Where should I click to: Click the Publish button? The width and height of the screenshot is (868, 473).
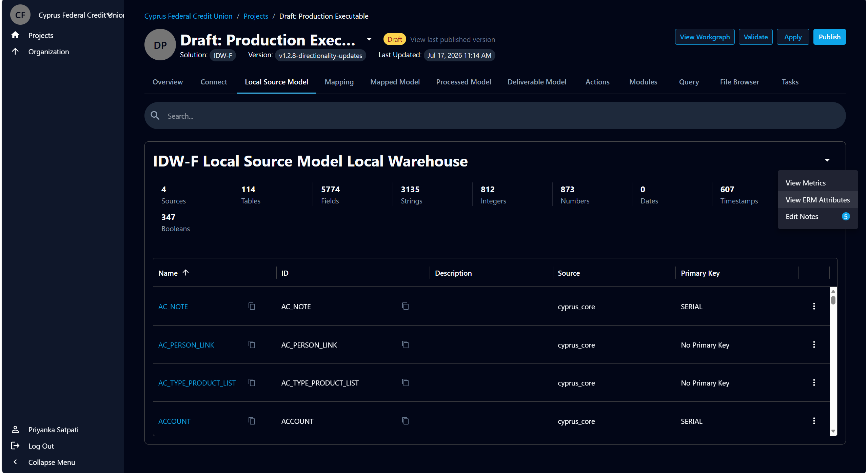pos(829,37)
